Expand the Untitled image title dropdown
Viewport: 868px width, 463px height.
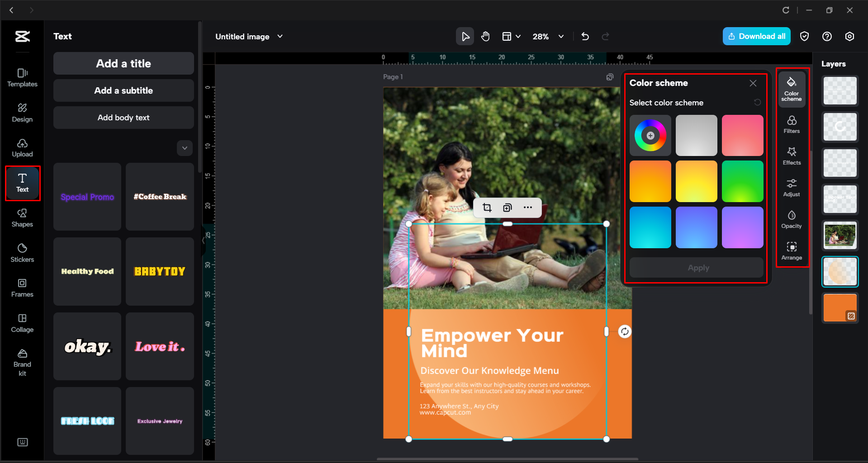tap(280, 36)
